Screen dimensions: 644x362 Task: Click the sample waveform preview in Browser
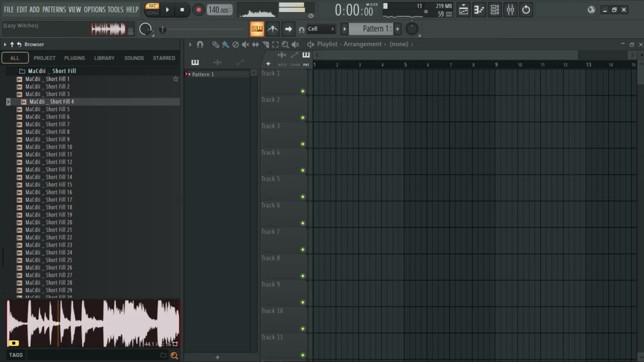(x=93, y=324)
